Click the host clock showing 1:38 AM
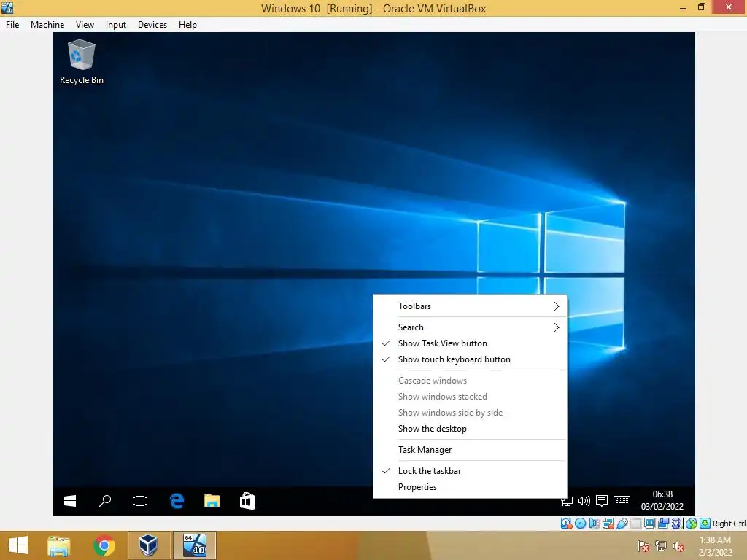The image size is (747, 560). point(715,546)
